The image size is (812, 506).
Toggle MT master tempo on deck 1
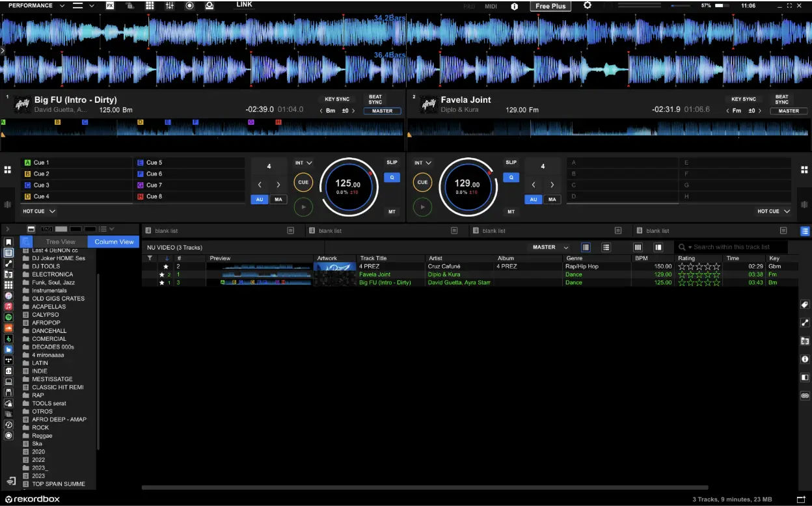coord(392,211)
